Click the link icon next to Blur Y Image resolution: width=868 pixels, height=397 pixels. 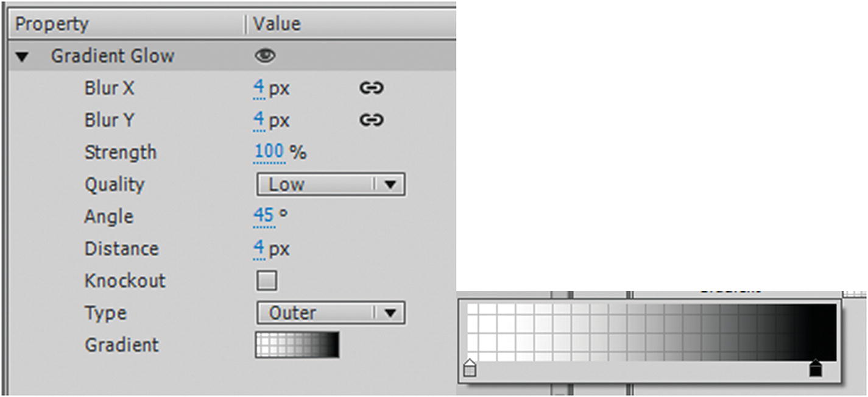coord(372,120)
